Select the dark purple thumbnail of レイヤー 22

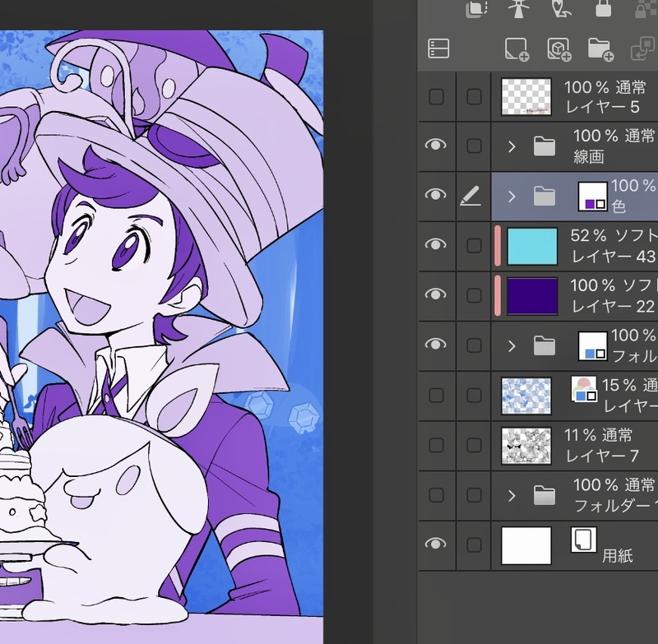532,296
